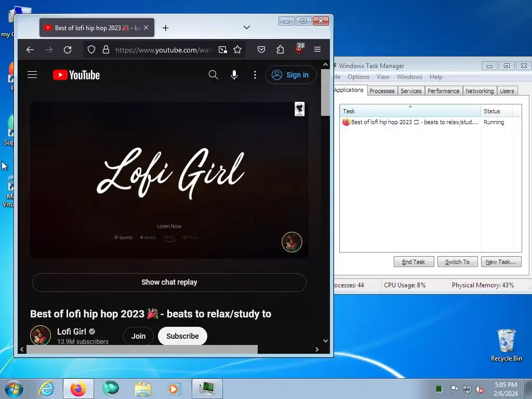The width and height of the screenshot is (532, 399).
Task: Subscribe to Lofi Girl
Action: coord(182,336)
